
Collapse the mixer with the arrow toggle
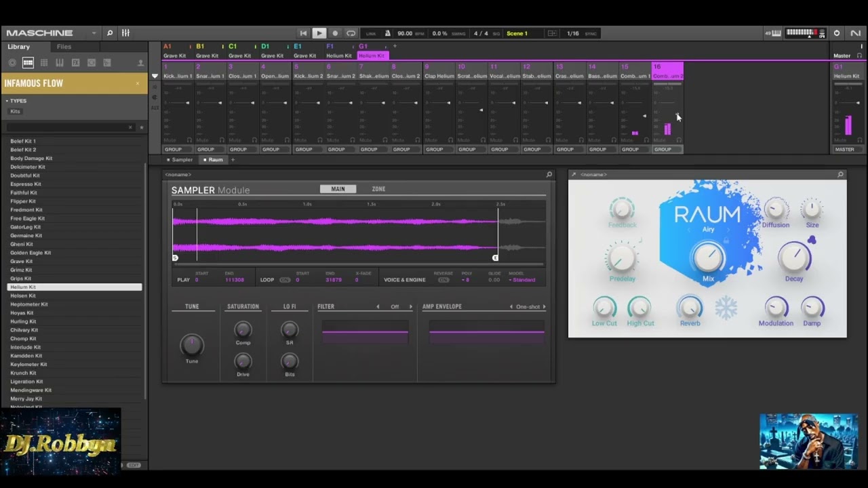[155, 76]
